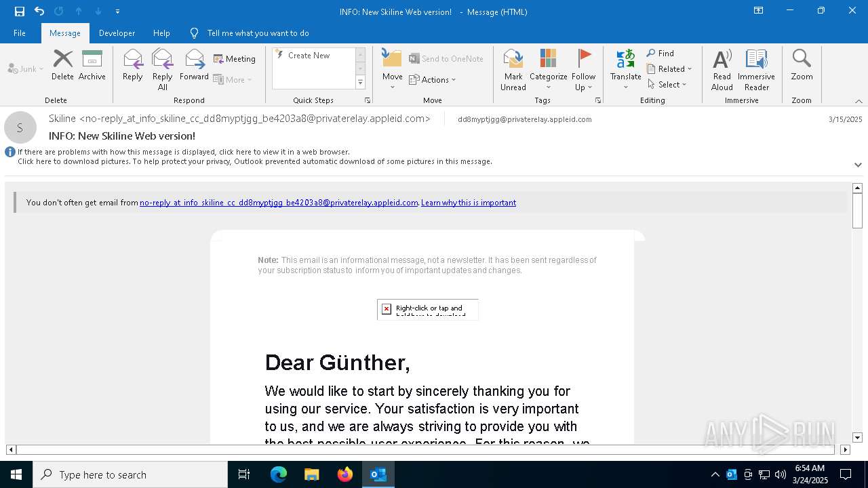Launch Microsoft Edge from taskbar
The width and height of the screenshot is (868, 488).
[x=279, y=474]
